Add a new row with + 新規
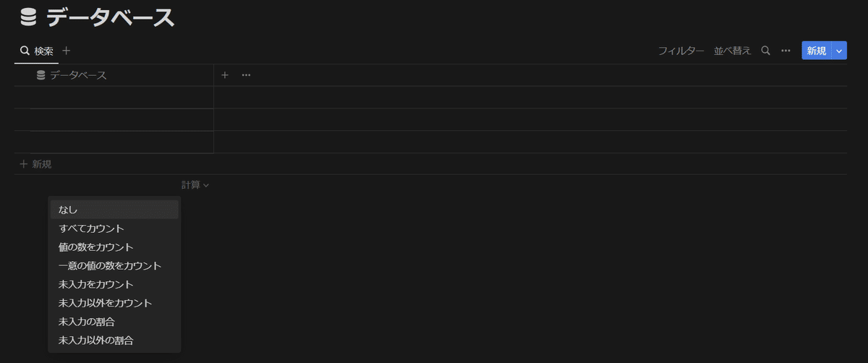This screenshot has width=868, height=363. 36,164
